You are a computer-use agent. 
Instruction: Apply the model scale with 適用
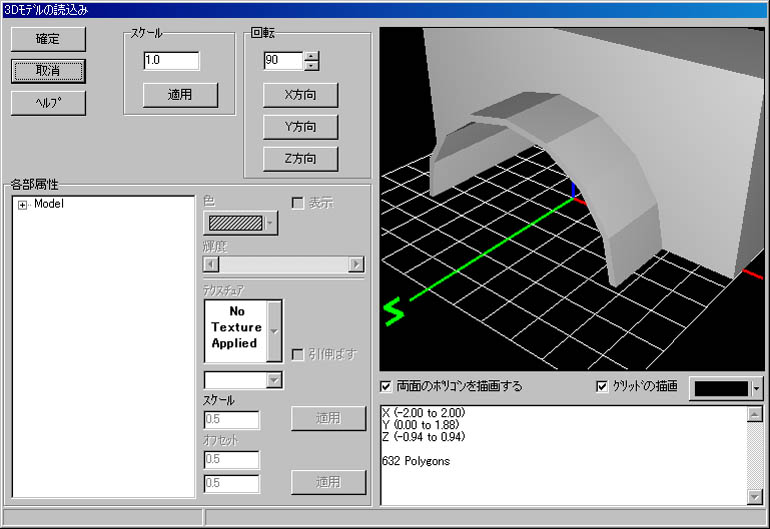tap(180, 95)
